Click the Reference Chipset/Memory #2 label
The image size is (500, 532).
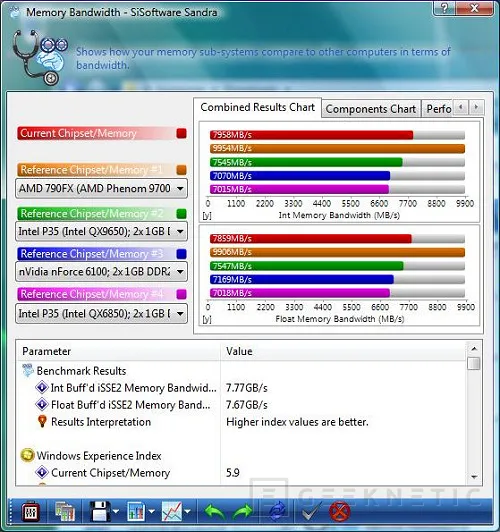(x=92, y=213)
